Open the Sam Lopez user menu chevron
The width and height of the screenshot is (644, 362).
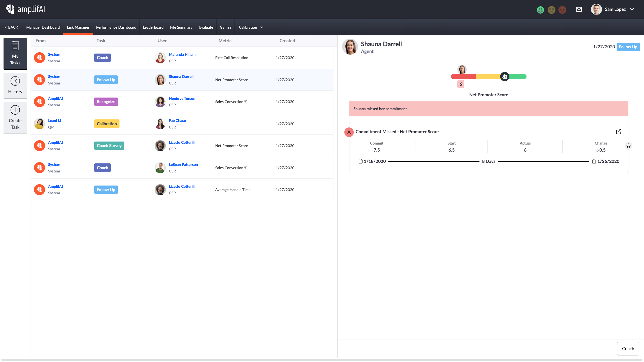(x=632, y=9)
